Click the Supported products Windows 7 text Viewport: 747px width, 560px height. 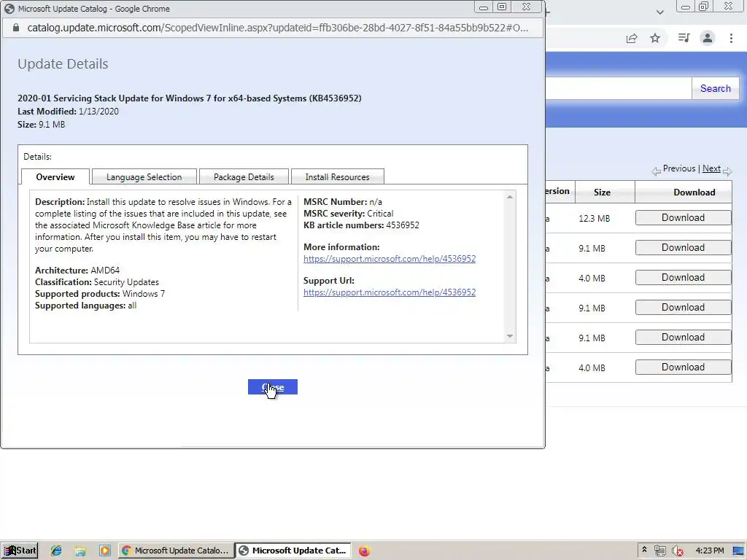pos(99,293)
